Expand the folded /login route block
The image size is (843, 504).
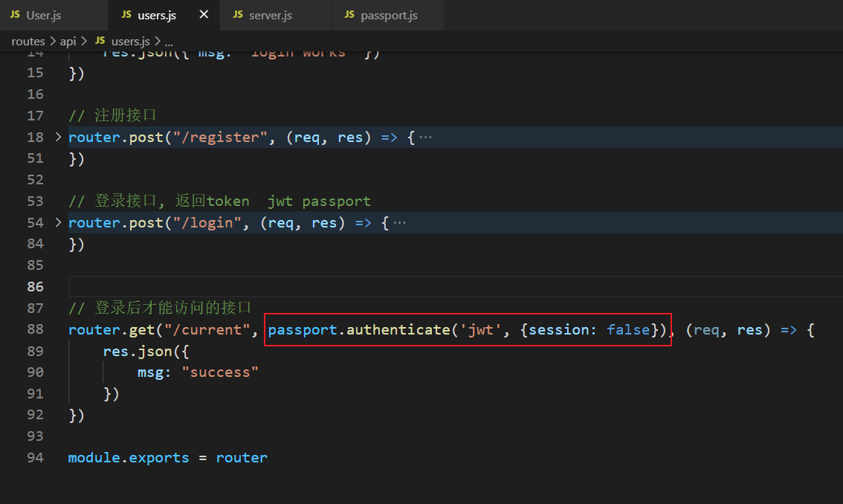[58, 222]
